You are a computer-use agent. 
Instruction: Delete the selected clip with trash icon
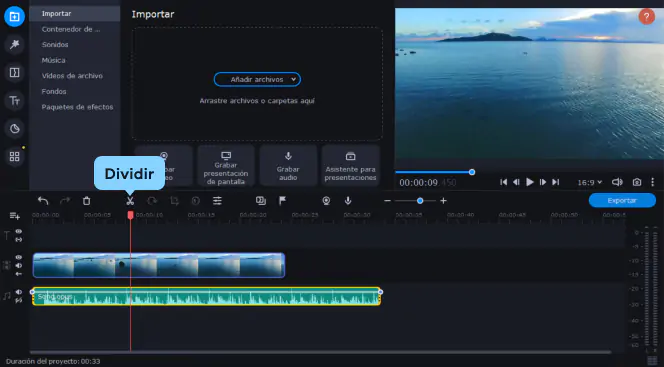click(86, 201)
